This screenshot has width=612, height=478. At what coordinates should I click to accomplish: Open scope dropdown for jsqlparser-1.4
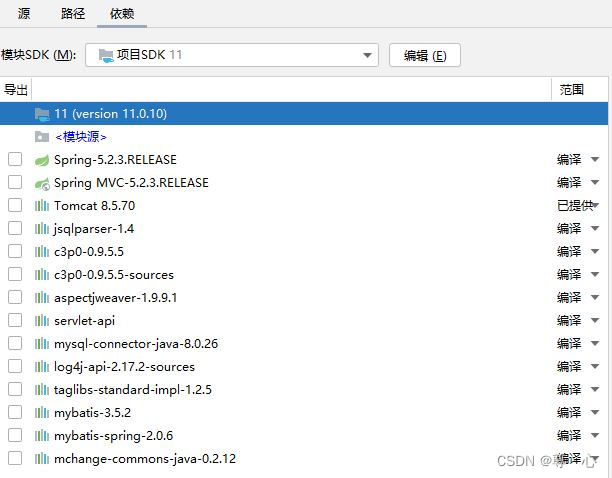tap(595, 229)
